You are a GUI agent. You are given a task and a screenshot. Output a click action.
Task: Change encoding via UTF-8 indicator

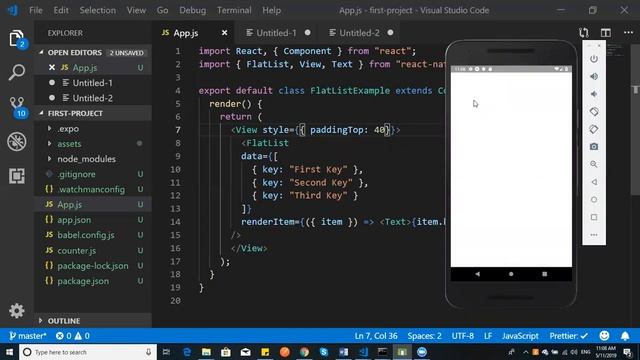coord(462,336)
